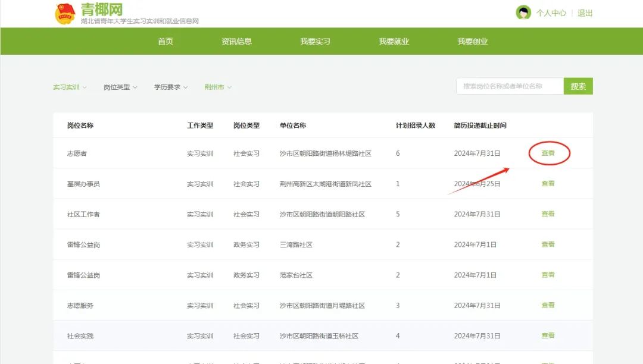Screen dimensions: 643x364
Task: Click 查看 for 三湾路社区 雷锋公益岗
Action: coord(548,244)
